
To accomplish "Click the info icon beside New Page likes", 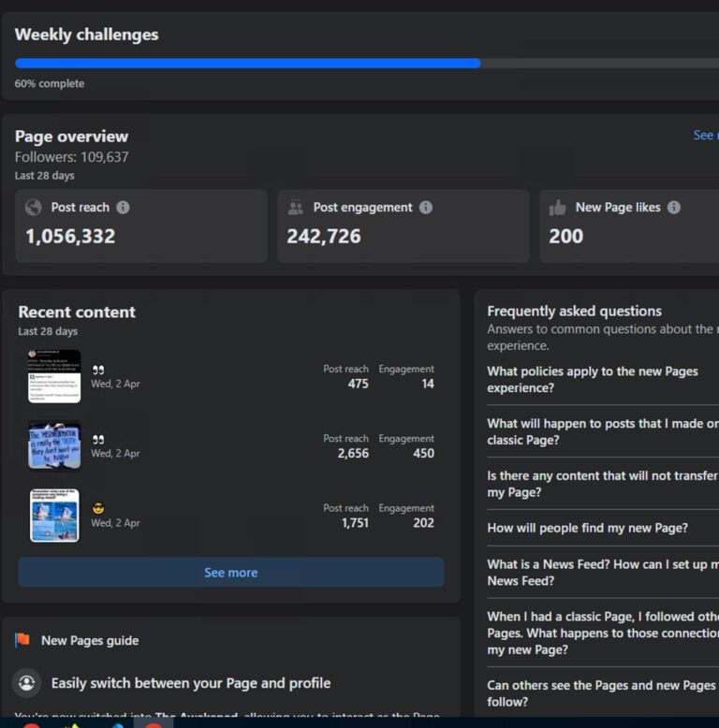I will pos(674,208).
